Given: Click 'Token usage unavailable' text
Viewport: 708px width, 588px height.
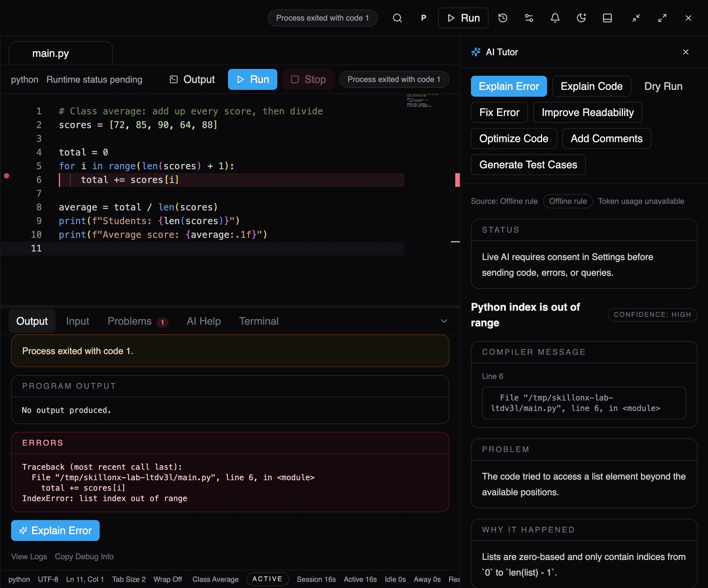Looking at the screenshot, I should [641, 201].
